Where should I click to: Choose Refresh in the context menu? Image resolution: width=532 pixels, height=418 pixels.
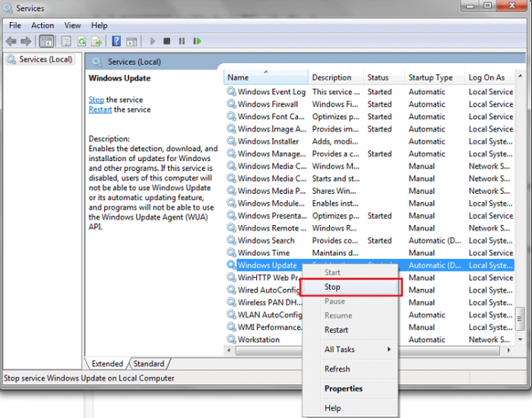pyautogui.click(x=350, y=369)
